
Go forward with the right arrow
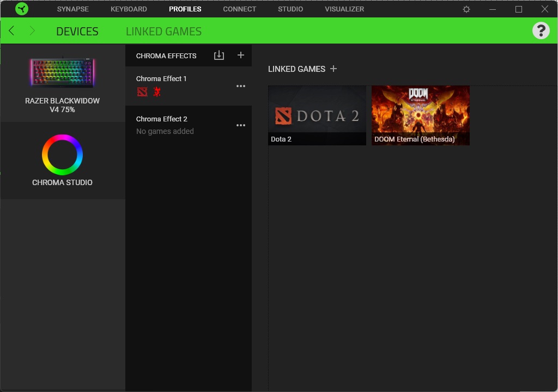pyautogui.click(x=32, y=31)
